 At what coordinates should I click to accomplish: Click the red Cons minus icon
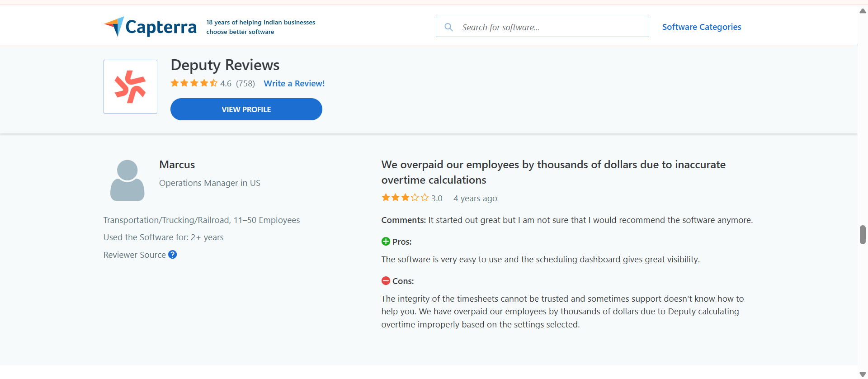[x=386, y=281]
